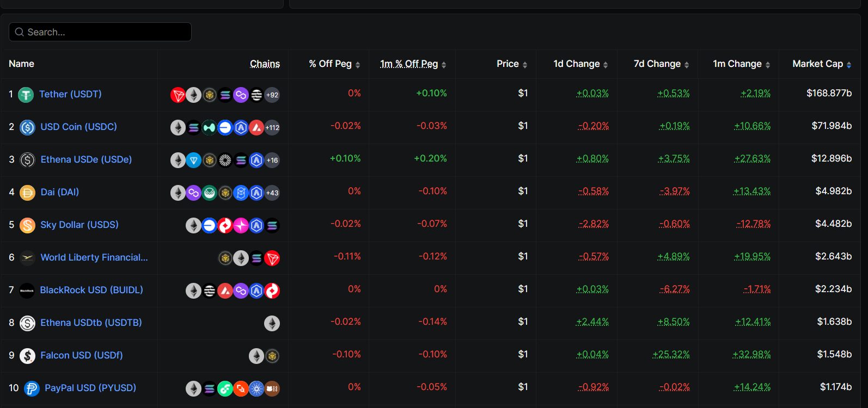868x408 pixels.
Task: Click the -0.11% off peg value
Action: click(347, 256)
